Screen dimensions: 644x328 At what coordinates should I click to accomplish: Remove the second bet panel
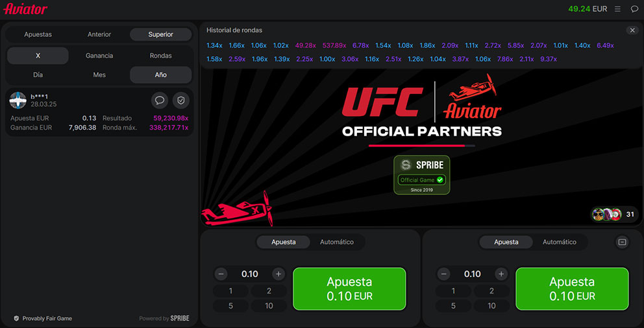click(622, 242)
